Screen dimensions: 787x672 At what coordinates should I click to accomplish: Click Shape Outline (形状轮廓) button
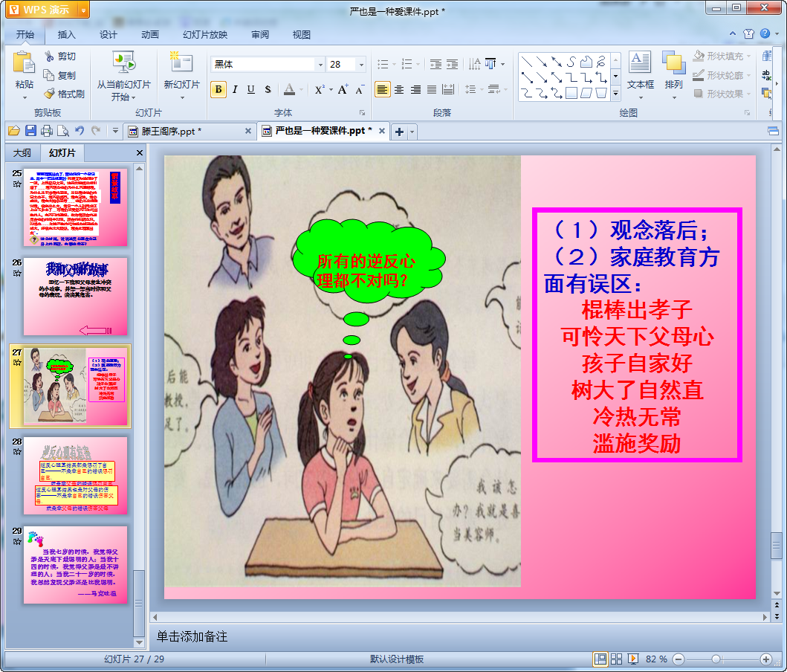click(722, 75)
